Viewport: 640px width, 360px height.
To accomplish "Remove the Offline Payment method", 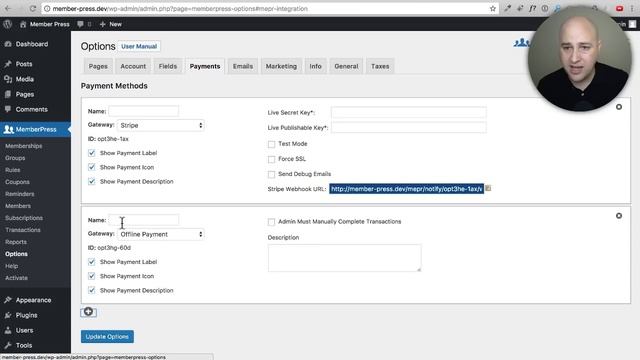I will point(619,216).
